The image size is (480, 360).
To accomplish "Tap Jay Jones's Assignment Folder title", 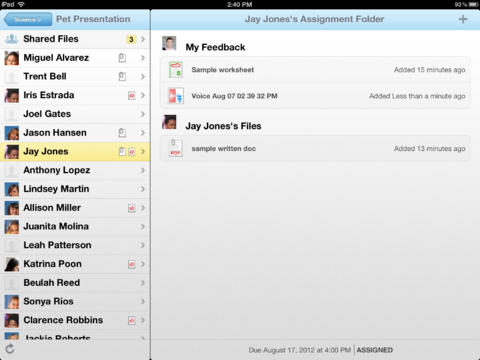I will pyautogui.click(x=314, y=19).
